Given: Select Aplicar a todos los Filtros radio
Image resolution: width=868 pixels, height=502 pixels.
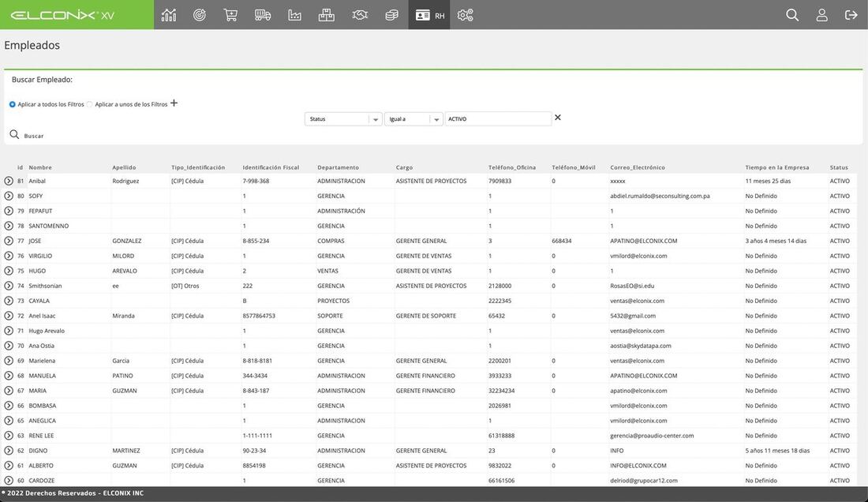Looking at the screenshot, I should (12, 104).
